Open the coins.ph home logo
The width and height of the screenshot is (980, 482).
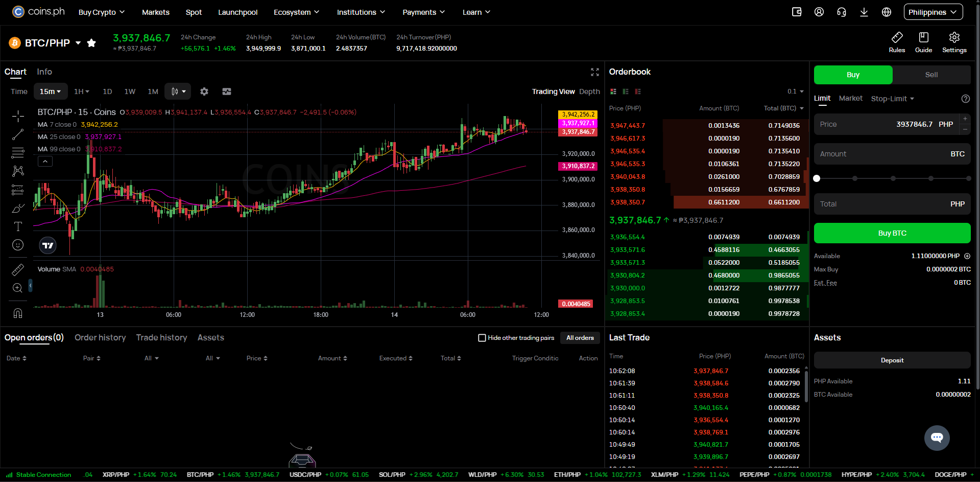point(39,11)
